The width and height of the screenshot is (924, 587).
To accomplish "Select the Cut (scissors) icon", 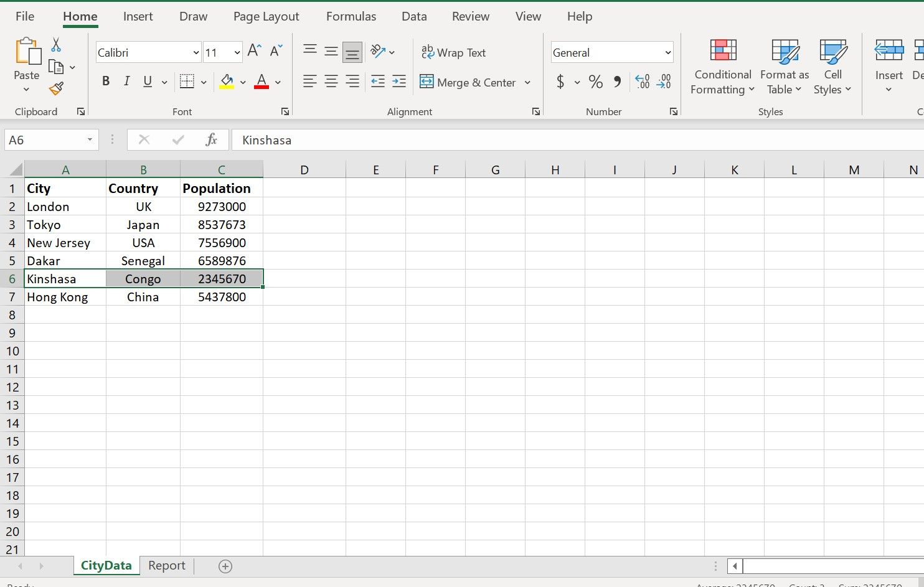I will (55, 44).
